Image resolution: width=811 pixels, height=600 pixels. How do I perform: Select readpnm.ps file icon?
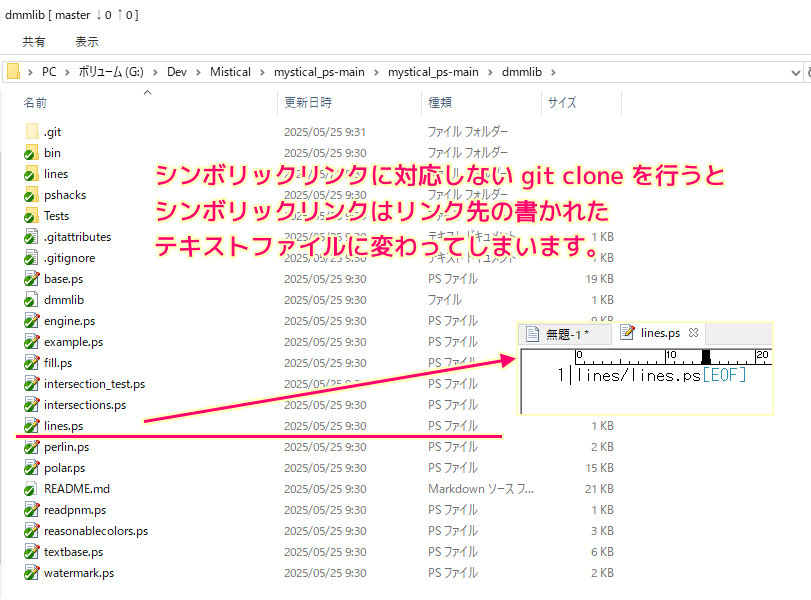coord(32,510)
